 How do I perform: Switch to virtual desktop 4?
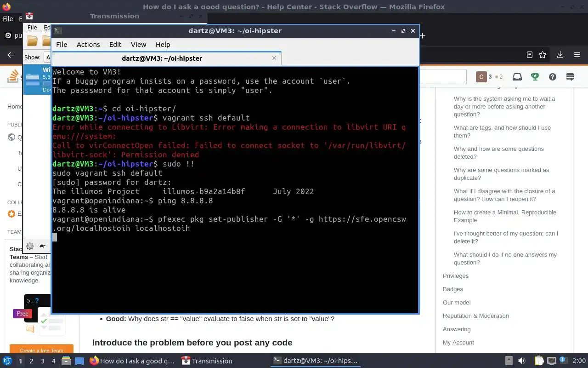53,361
